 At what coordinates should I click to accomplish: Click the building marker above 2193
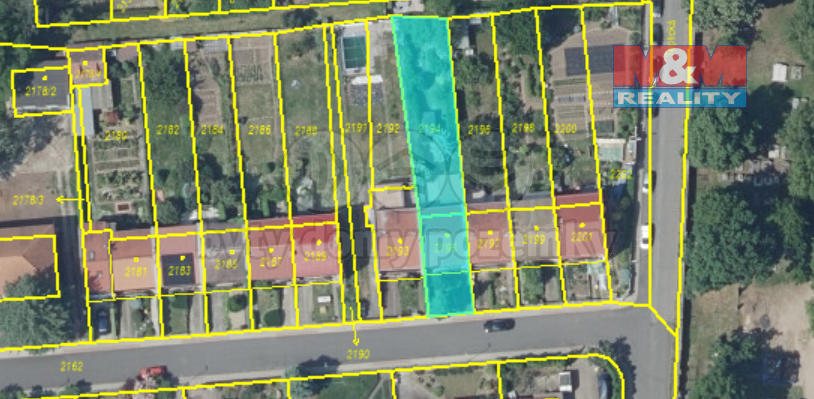[x=399, y=241]
